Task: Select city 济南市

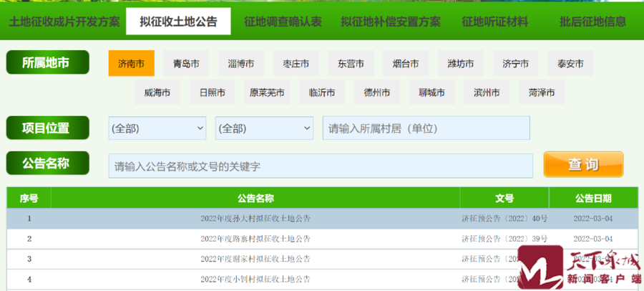Action: [132, 63]
